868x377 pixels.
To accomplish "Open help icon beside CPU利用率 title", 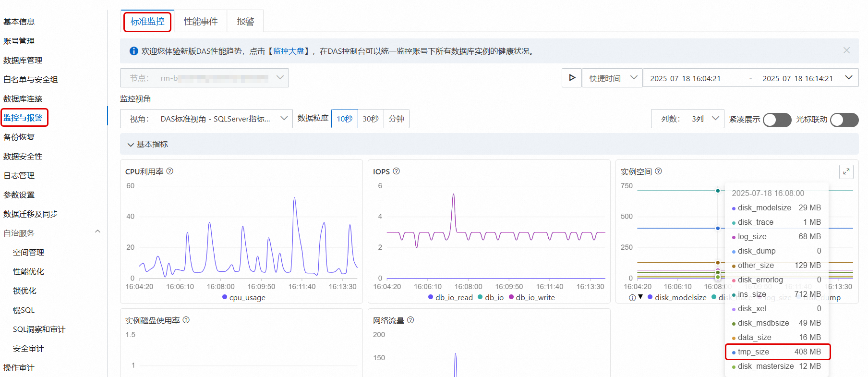I will [x=170, y=171].
